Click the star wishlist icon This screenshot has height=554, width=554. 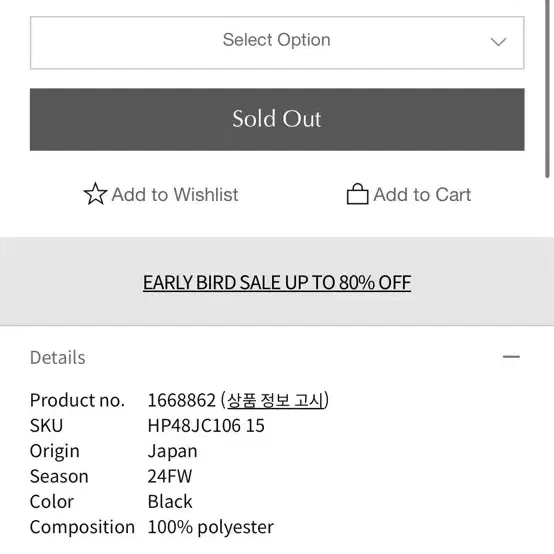[x=95, y=194]
